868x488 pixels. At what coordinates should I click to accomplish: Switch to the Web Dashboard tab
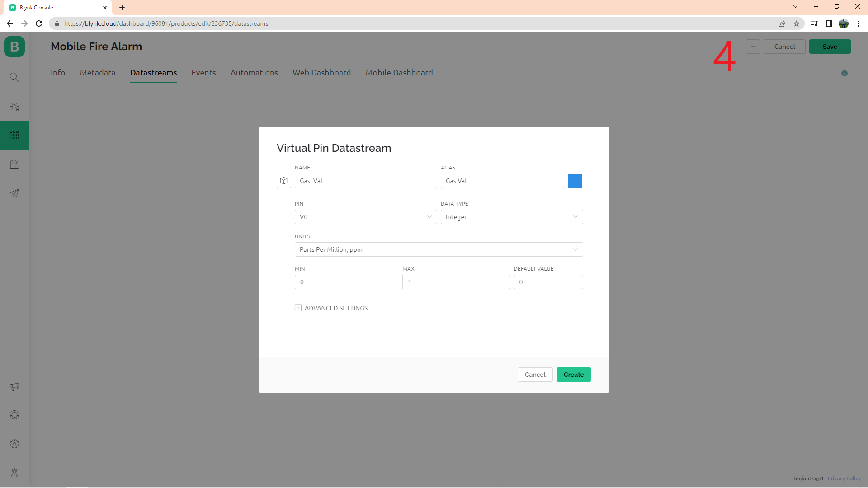pyautogui.click(x=321, y=73)
